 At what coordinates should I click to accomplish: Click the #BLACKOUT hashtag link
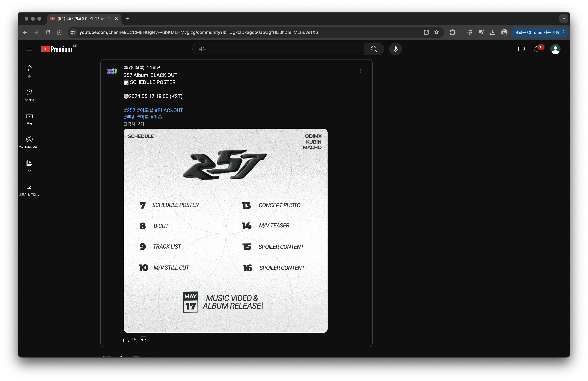[169, 110]
